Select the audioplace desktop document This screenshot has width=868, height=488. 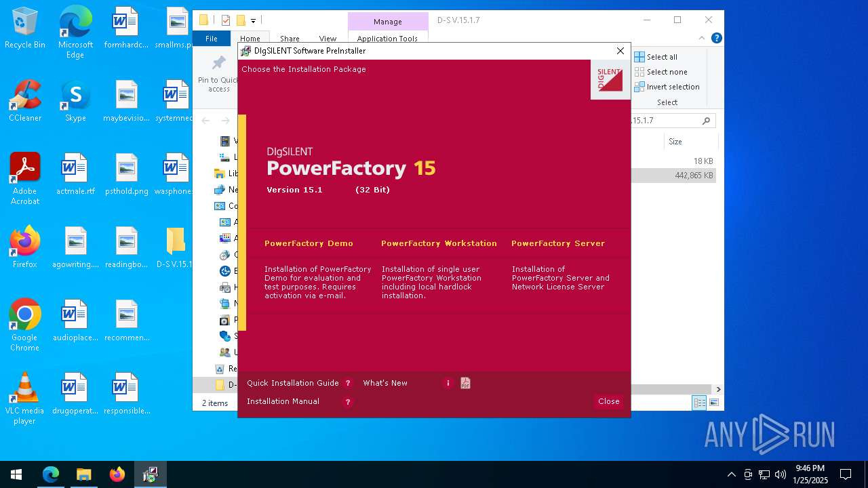pyautogui.click(x=75, y=321)
